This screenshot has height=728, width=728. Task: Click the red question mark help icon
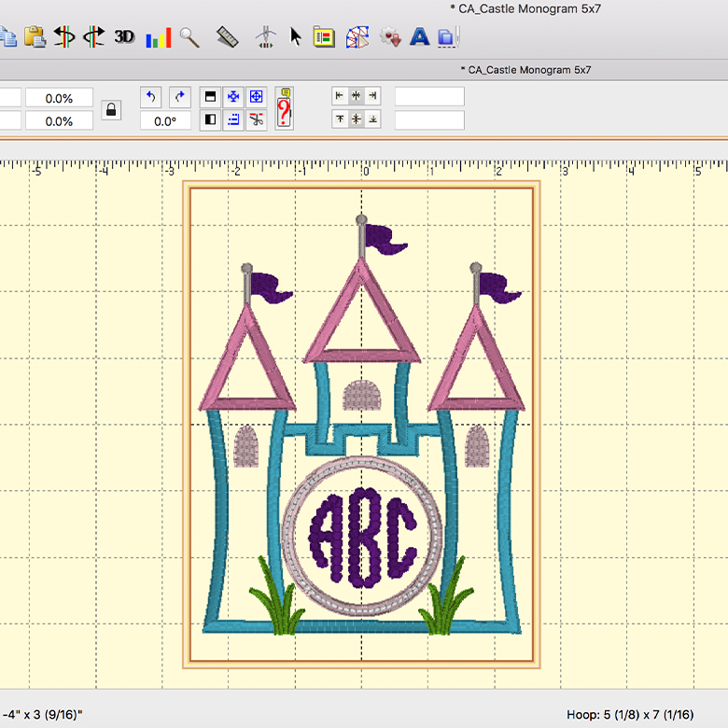click(x=285, y=114)
